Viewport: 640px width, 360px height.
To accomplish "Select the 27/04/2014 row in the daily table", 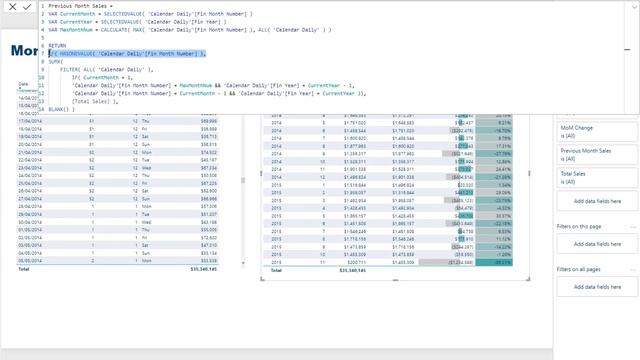I will pyautogui.click(x=118, y=199).
